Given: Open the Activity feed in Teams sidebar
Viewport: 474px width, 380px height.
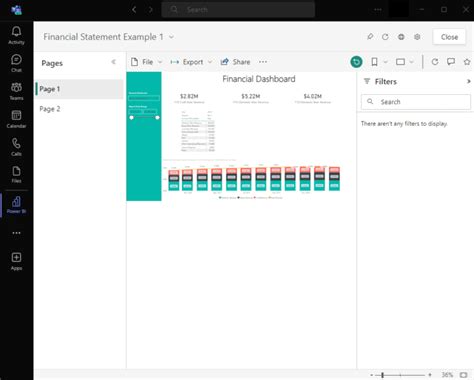Looking at the screenshot, I should tap(16, 35).
